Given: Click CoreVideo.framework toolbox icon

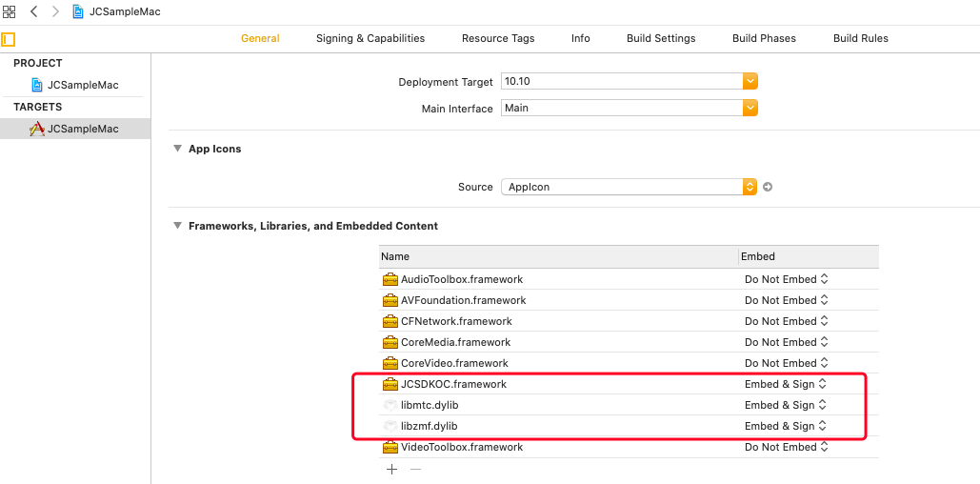Looking at the screenshot, I should tap(390, 363).
